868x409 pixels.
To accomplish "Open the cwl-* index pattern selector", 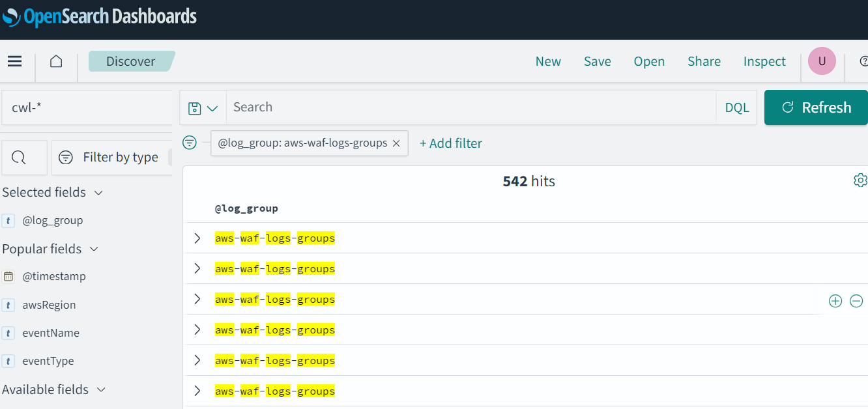I will click(87, 107).
